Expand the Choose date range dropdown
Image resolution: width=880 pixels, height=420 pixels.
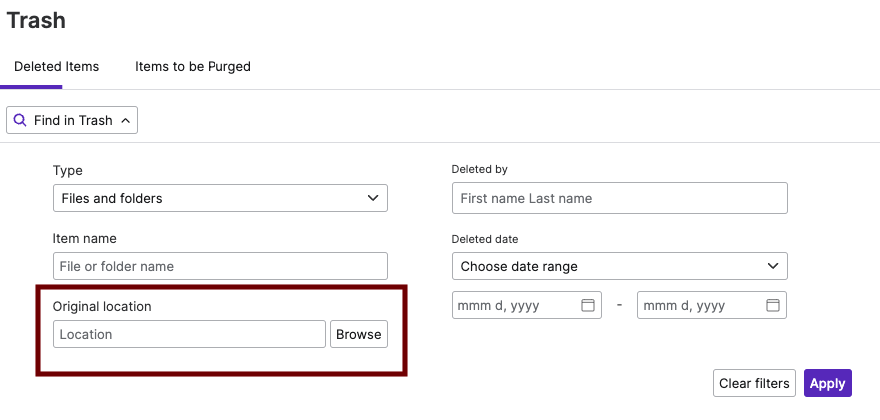619,266
